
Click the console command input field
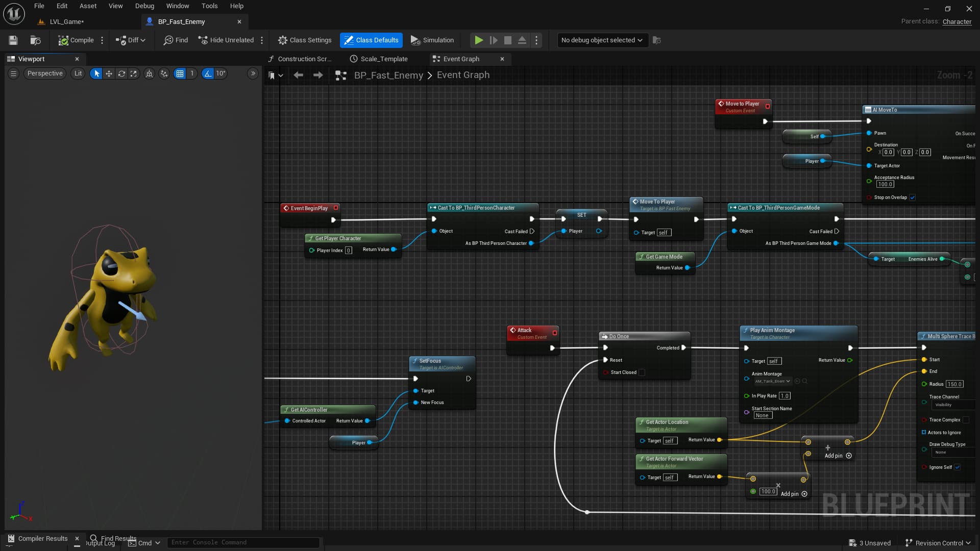(243, 542)
